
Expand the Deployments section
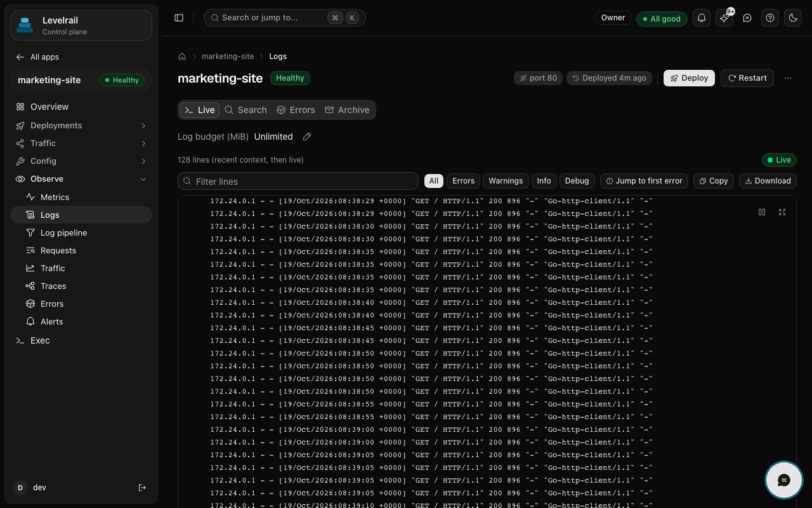81,126
